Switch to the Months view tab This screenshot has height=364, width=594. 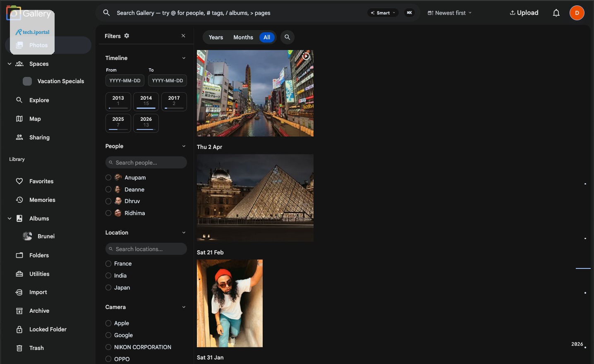(x=243, y=37)
